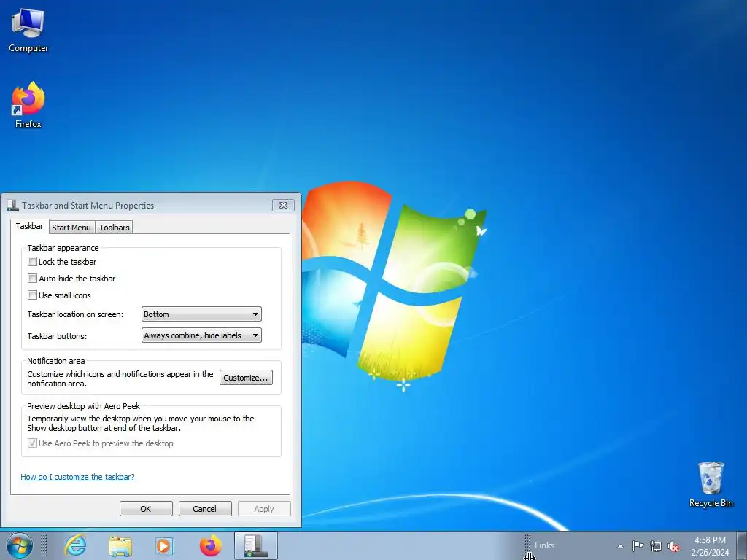747x560 pixels.
Task: Open Taskbar location on screen dropdown
Action: [x=201, y=314]
